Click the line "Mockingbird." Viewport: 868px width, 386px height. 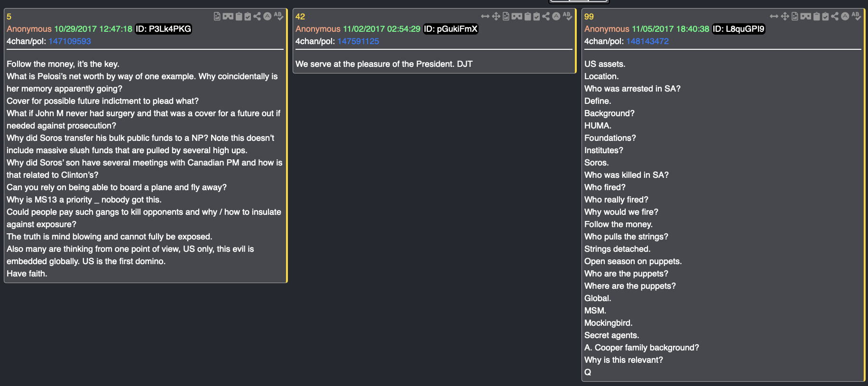point(609,323)
